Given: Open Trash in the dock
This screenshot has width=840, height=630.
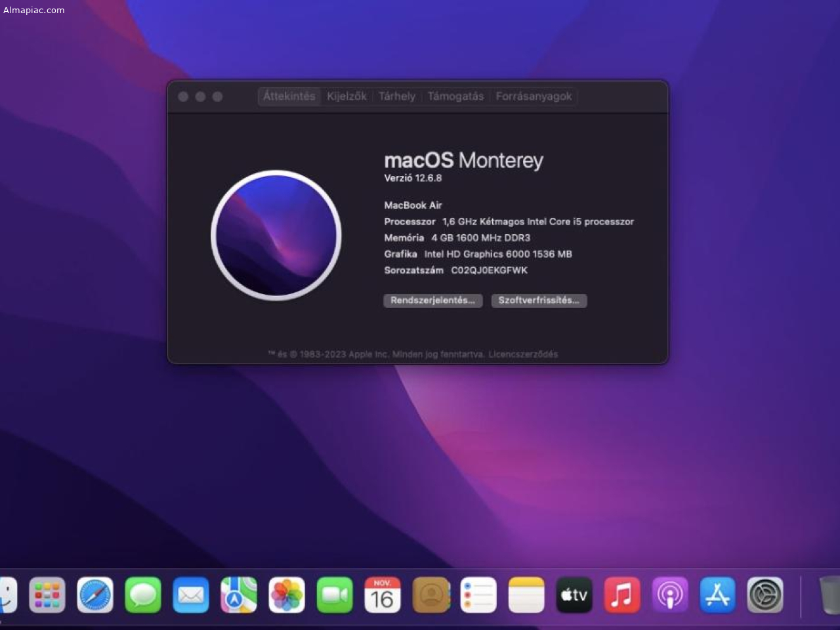Looking at the screenshot, I should (829, 595).
